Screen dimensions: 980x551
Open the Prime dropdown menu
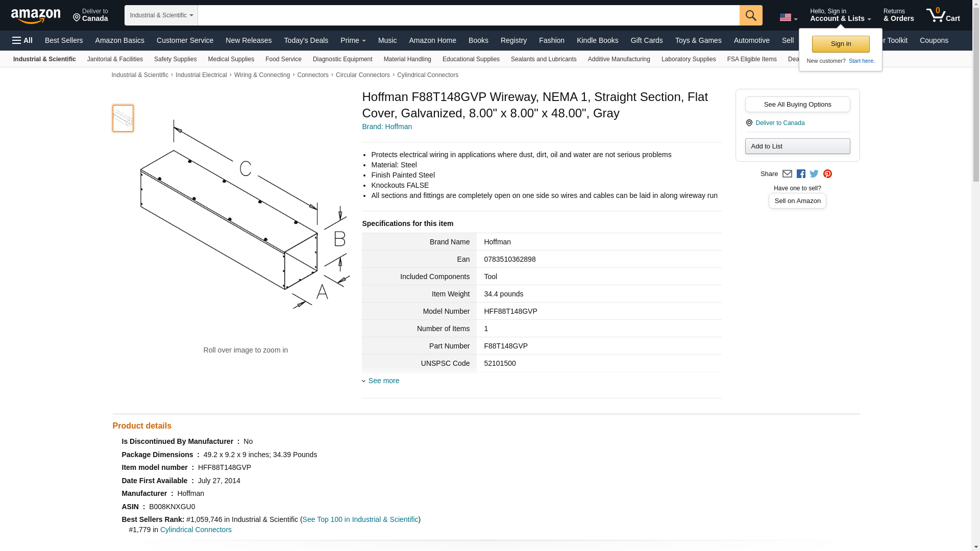click(353, 40)
